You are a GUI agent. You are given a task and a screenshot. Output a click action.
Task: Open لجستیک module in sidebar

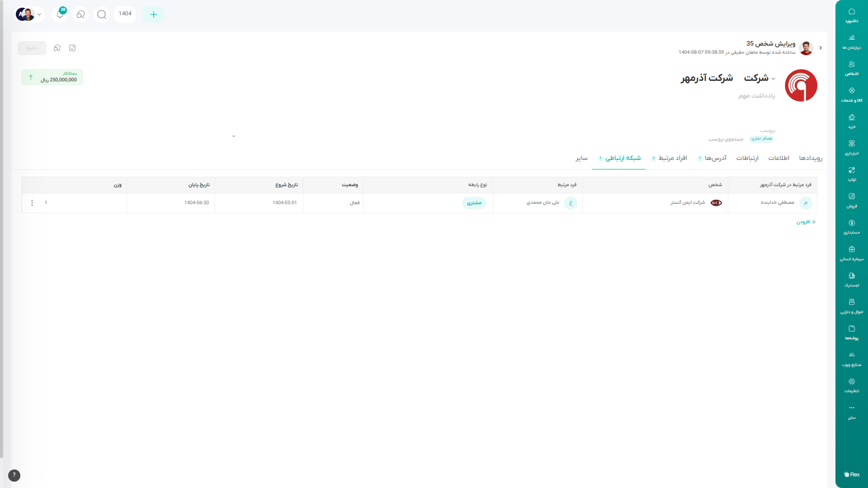851,280
